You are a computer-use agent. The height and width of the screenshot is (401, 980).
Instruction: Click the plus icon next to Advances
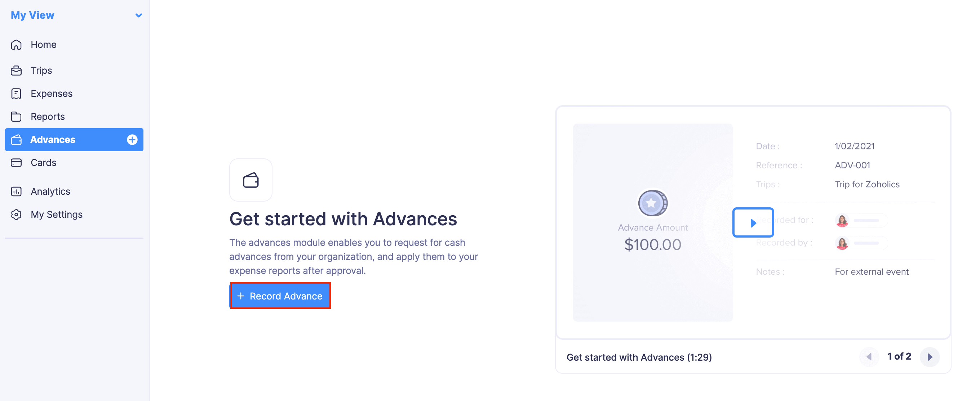click(132, 140)
